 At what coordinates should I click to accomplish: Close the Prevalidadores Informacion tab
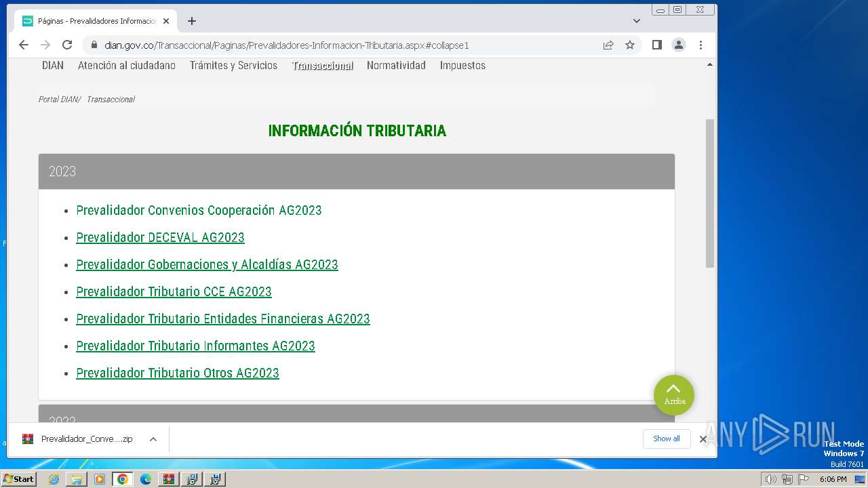click(166, 21)
